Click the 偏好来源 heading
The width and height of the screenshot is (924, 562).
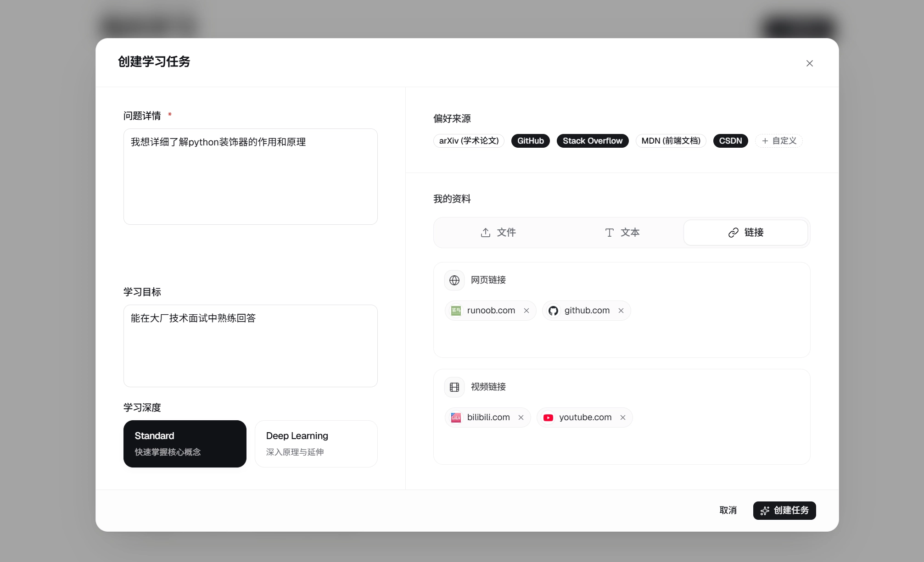[452, 118]
